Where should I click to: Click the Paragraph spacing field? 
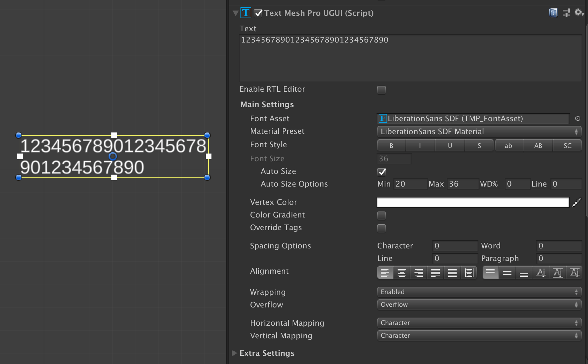(559, 259)
